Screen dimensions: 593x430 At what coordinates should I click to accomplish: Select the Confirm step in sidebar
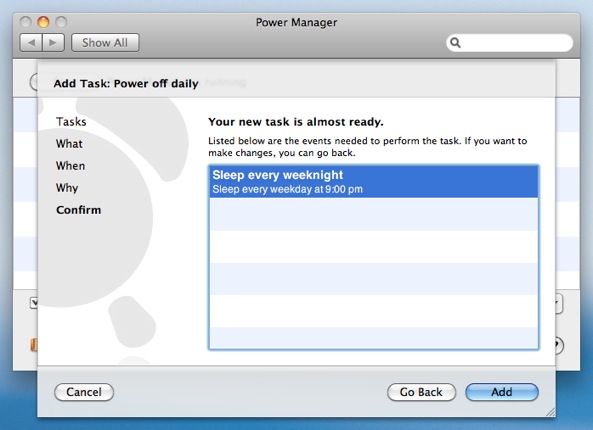coord(79,210)
